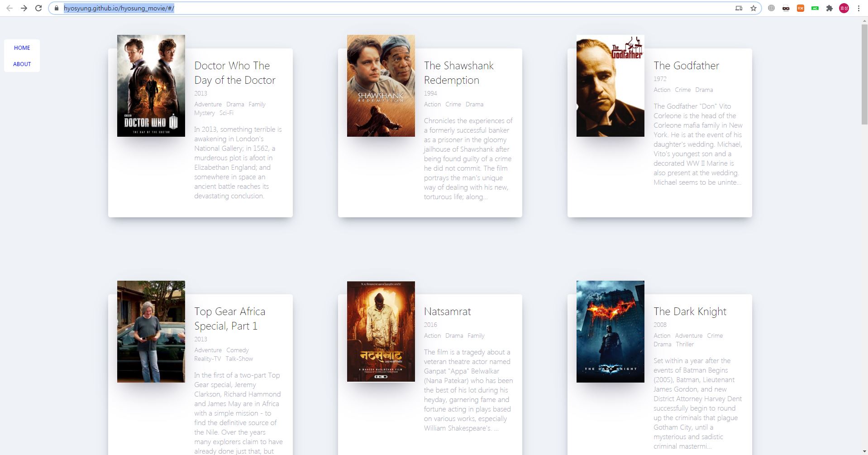Go forward using the browser arrow
Screen dimensions: 868x455
(24, 8)
